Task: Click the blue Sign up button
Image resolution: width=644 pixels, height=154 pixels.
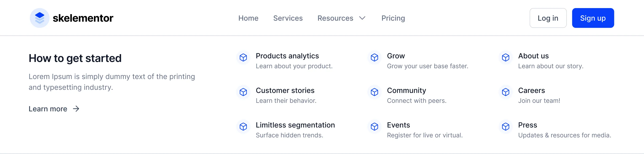Action: (593, 18)
